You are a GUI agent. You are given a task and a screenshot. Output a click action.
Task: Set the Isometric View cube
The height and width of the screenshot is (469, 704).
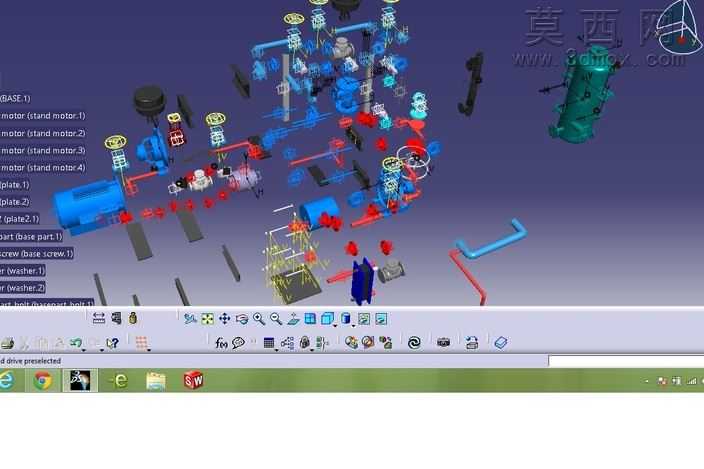pyautogui.click(x=327, y=319)
